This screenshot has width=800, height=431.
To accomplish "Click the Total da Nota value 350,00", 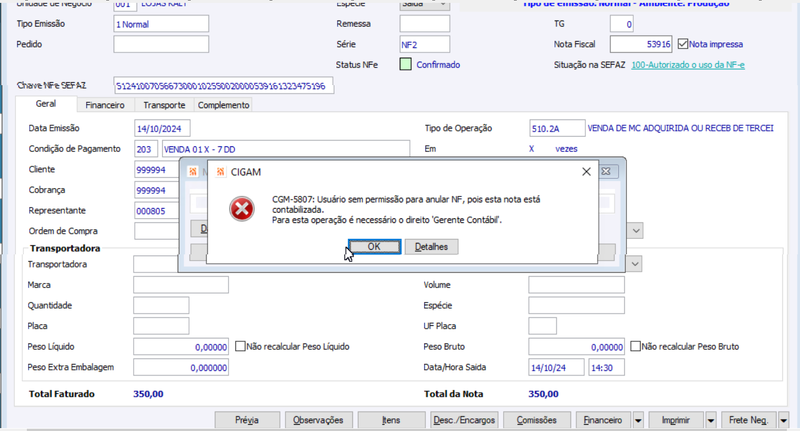I will [543, 394].
